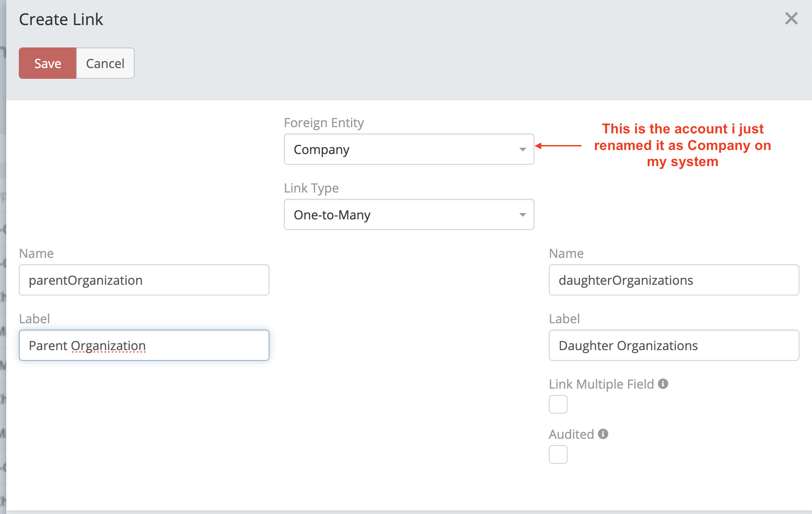Show info tooltip for Link Multiple Field
Viewport: 812px width, 514px height.
[663, 384]
